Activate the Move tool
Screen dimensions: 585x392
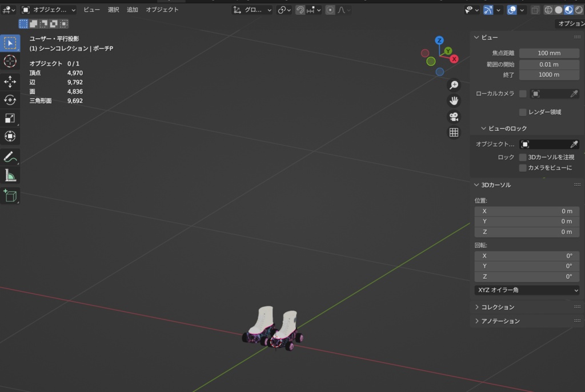[10, 82]
